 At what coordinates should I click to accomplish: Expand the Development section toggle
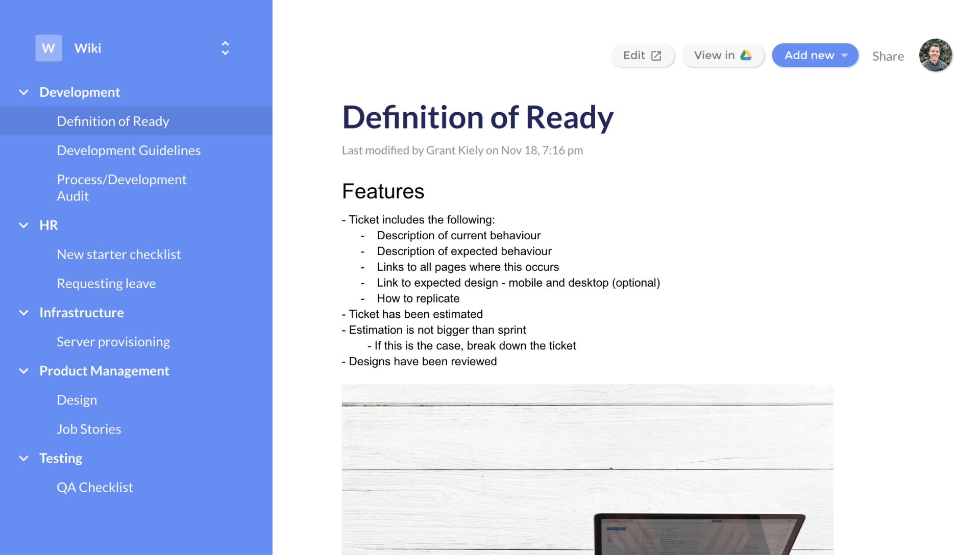point(23,91)
